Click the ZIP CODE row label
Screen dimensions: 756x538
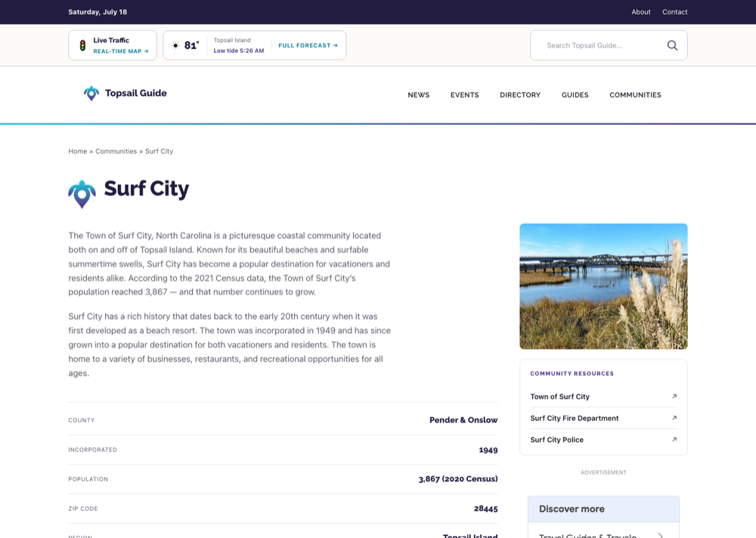click(83, 508)
